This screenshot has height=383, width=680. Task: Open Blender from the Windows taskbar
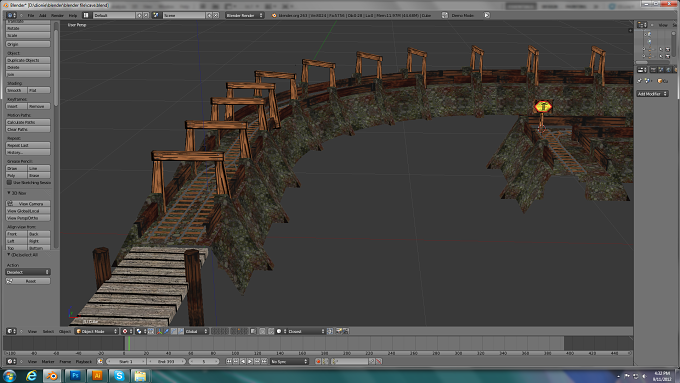(x=52, y=376)
